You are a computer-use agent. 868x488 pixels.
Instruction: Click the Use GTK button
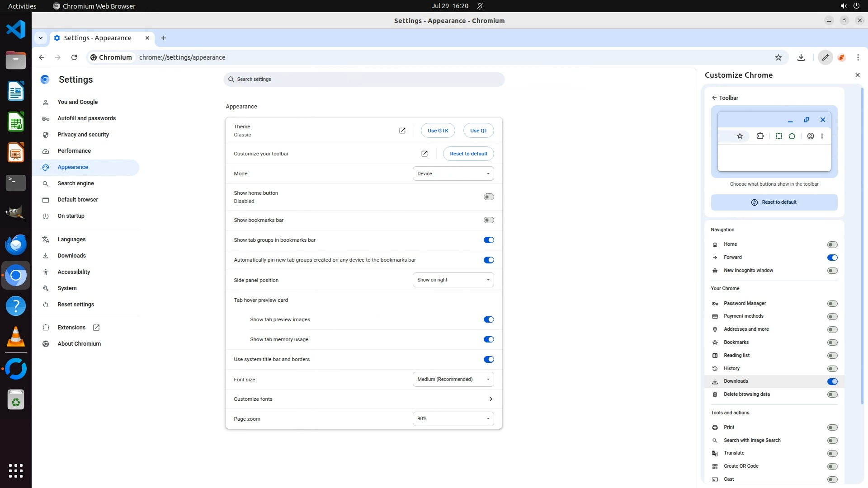pyautogui.click(x=438, y=131)
